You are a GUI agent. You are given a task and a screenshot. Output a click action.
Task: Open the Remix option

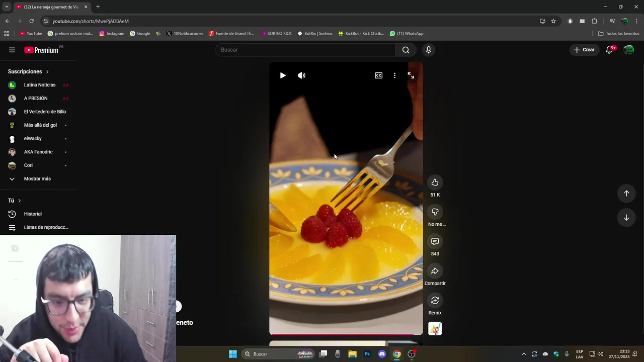[x=435, y=301]
